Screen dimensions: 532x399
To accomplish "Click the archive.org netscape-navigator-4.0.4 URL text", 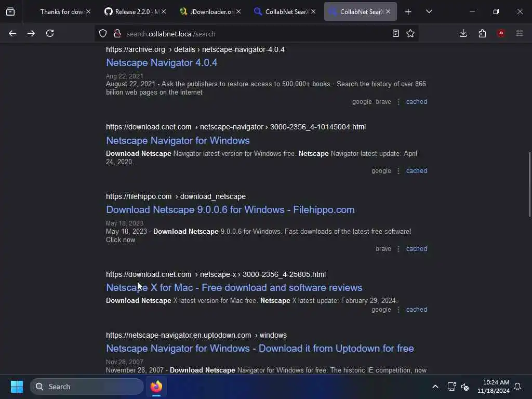I will [x=195, y=49].
